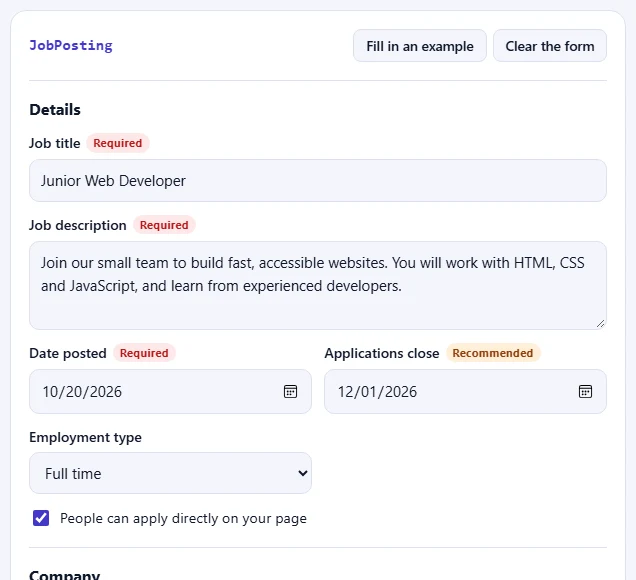Viewport: 636px width, 580px height.
Task: Click the Fill in an example button
Action: [x=420, y=46]
